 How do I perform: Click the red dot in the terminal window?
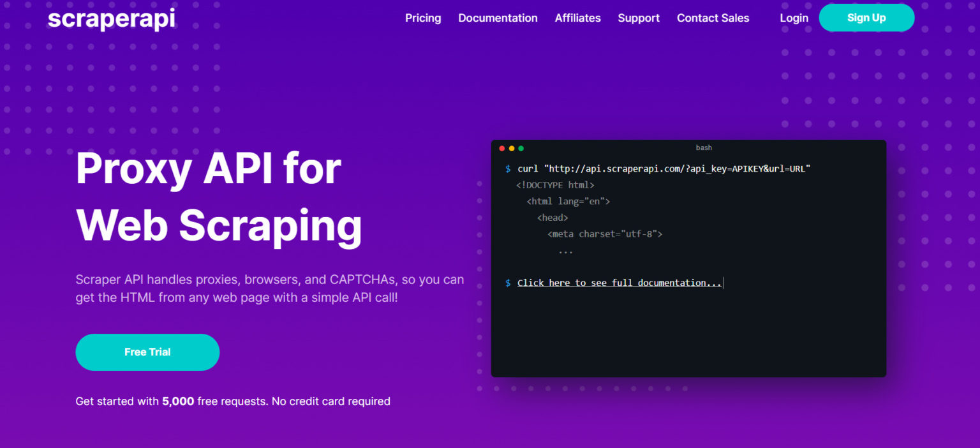click(503, 147)
